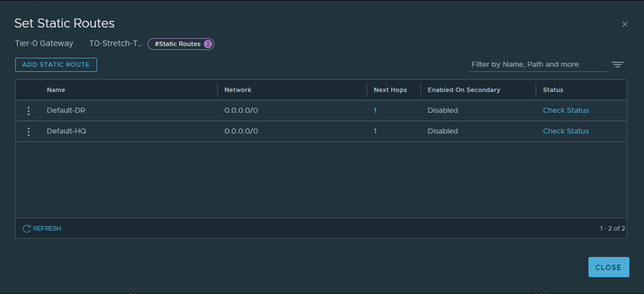Focus the Filter by Name, Path field

[x=537, y=64]
